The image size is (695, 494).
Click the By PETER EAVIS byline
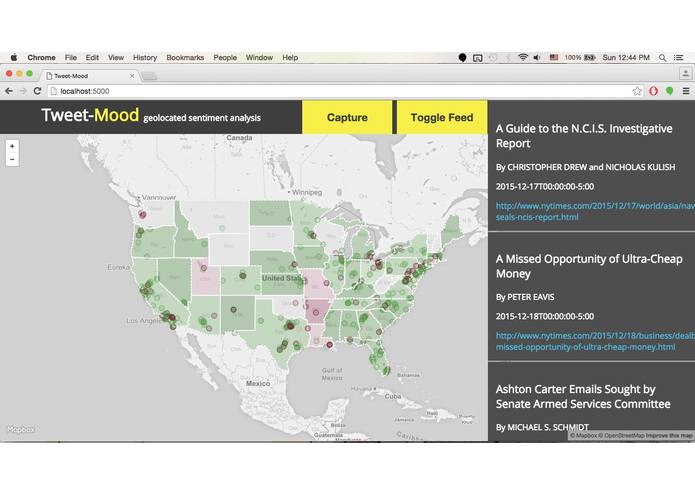click(525, 297)
